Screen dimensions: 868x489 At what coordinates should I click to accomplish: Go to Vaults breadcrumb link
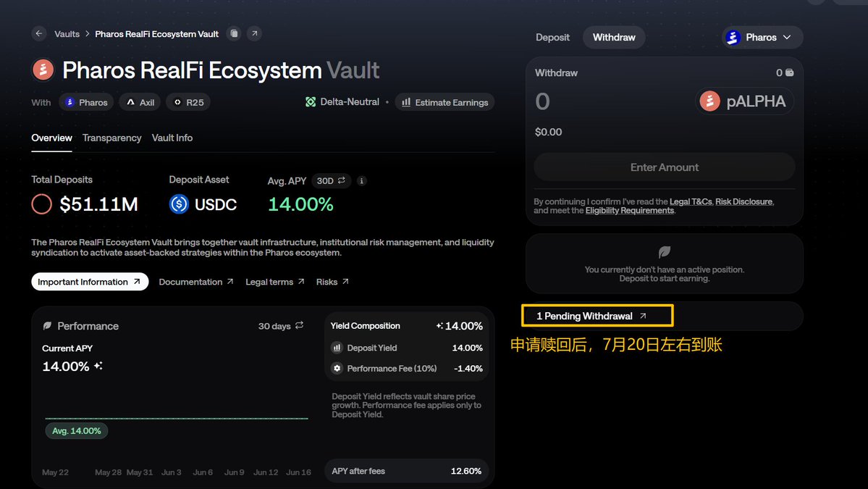pos(67,34)
